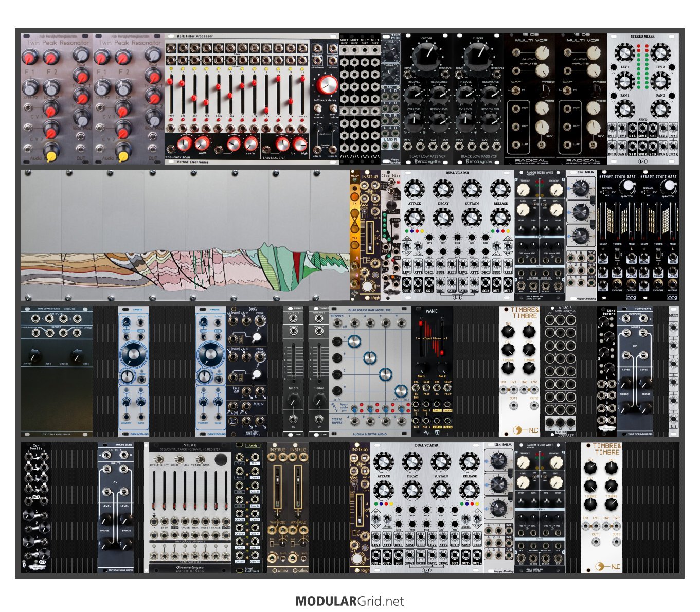Select the Dual Lopass Filter Model 132 module

[57, 371]
